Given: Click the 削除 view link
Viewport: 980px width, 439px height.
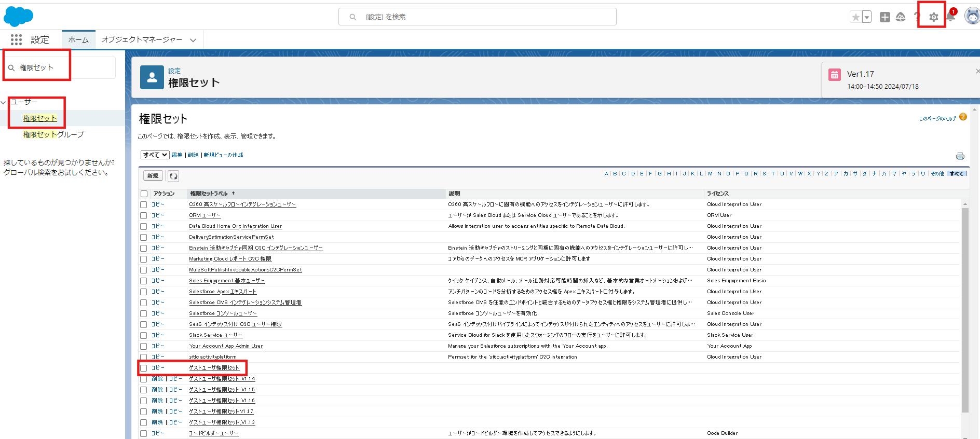Looking at the screenshot, I should pos(193,155).
